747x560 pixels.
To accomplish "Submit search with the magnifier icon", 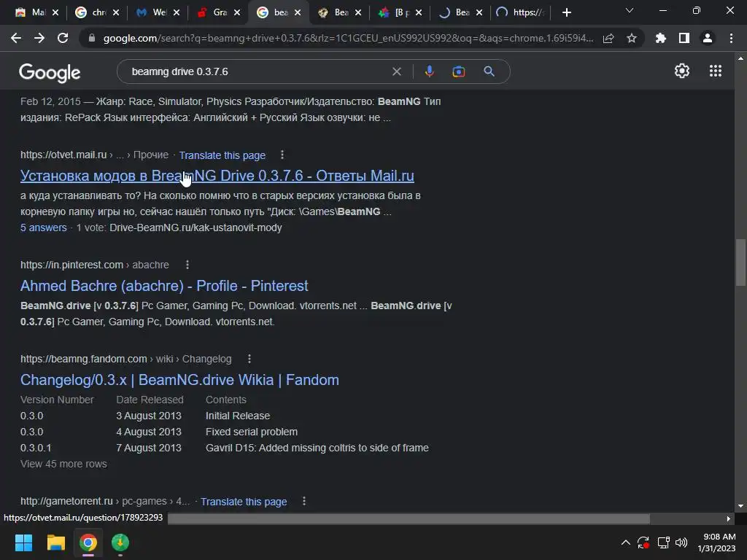I will [489, 71].
